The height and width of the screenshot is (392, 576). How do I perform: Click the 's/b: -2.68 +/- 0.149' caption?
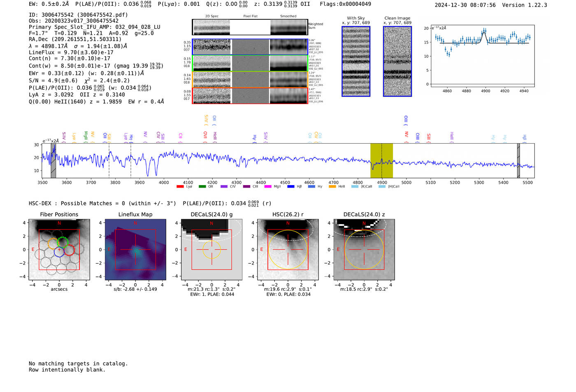click(135, 289)
